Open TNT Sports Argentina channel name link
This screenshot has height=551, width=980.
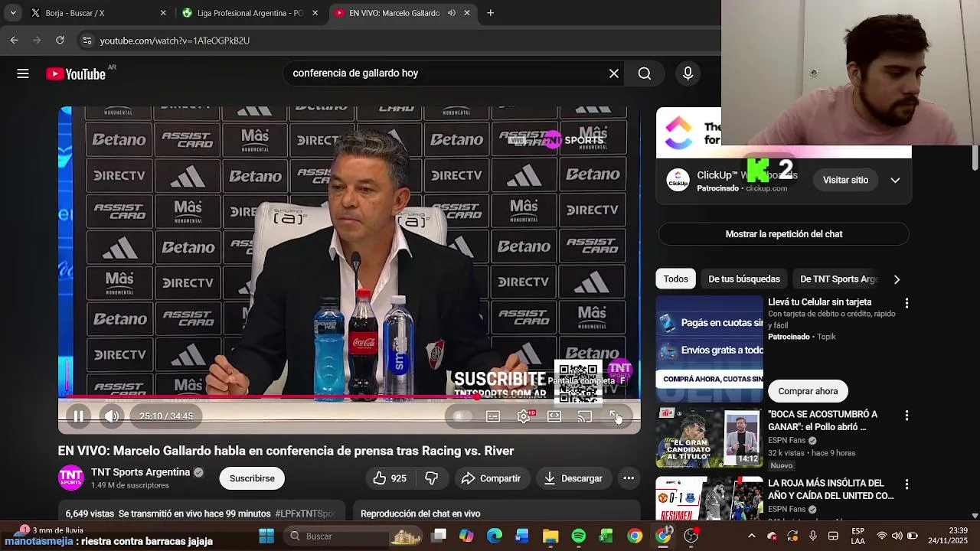(140, 472)
